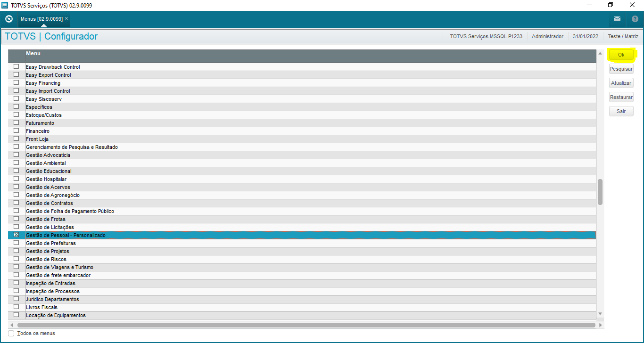The width and height of the screenshot is (644, 343).
Task: Click the horizontal scrollbar left arrow
Action: coord(11,325)
